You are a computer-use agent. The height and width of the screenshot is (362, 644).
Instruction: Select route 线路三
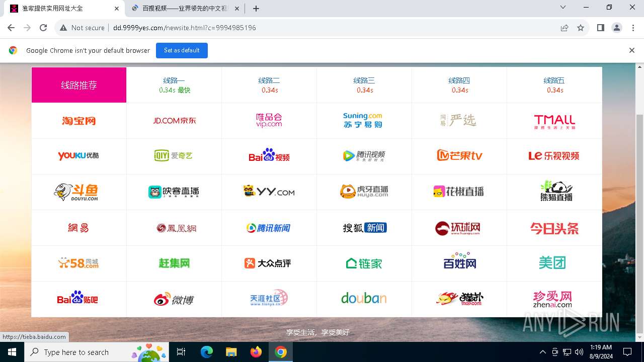pos(364,85)
